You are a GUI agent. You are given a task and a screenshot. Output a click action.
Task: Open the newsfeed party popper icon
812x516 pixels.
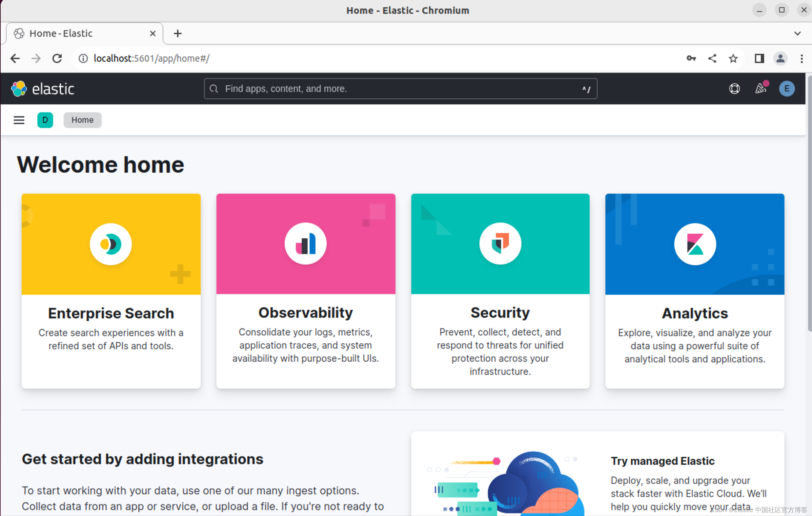(x=761, y=88)
